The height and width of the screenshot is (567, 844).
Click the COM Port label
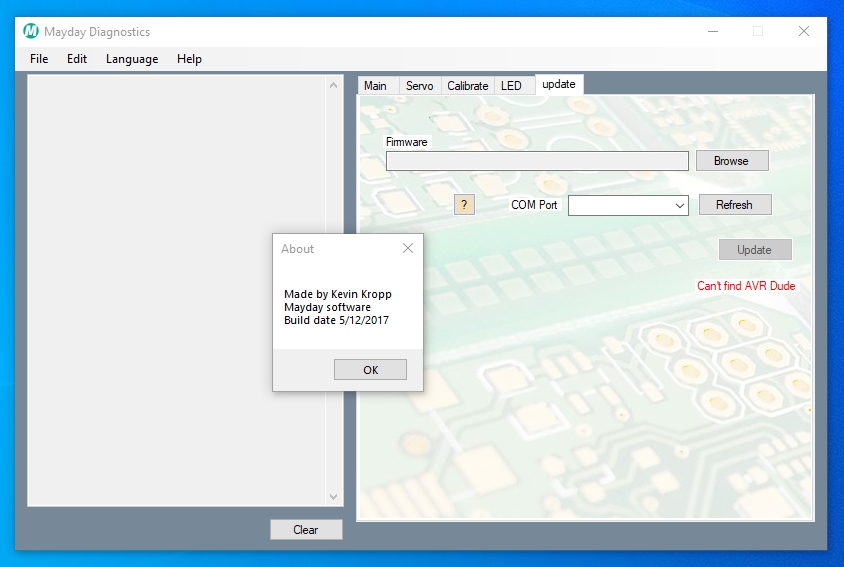pos(534,205)
